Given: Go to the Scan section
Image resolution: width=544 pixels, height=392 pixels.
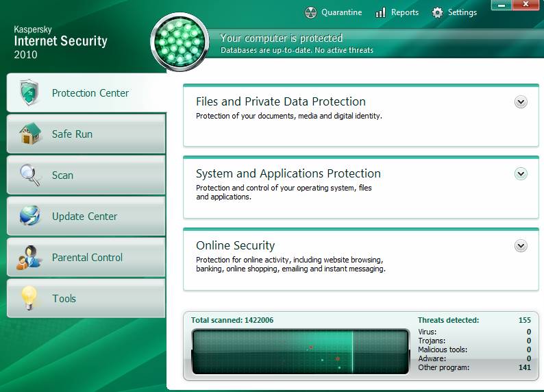Looking at the screenshot, I should pyautogui.click(x=86, y=175).
